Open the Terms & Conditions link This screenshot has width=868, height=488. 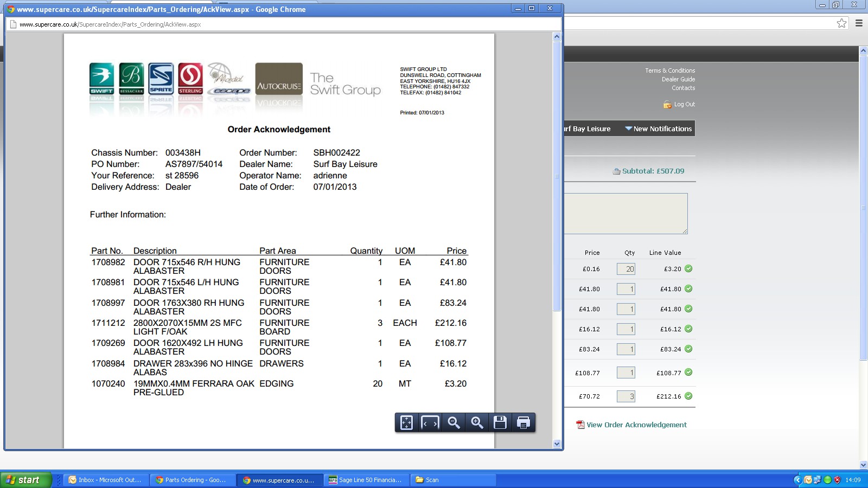(669, 70)
